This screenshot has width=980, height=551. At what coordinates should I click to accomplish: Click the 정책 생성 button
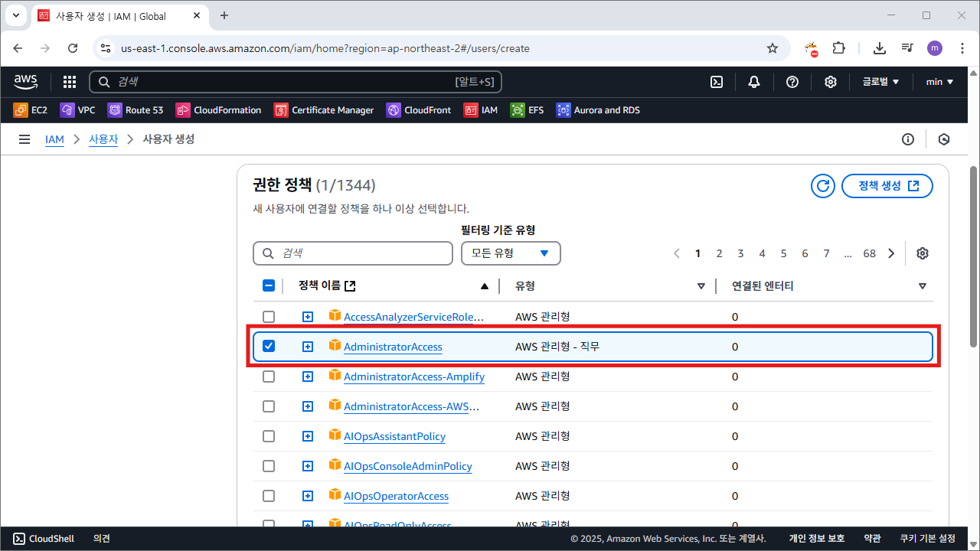887,186
